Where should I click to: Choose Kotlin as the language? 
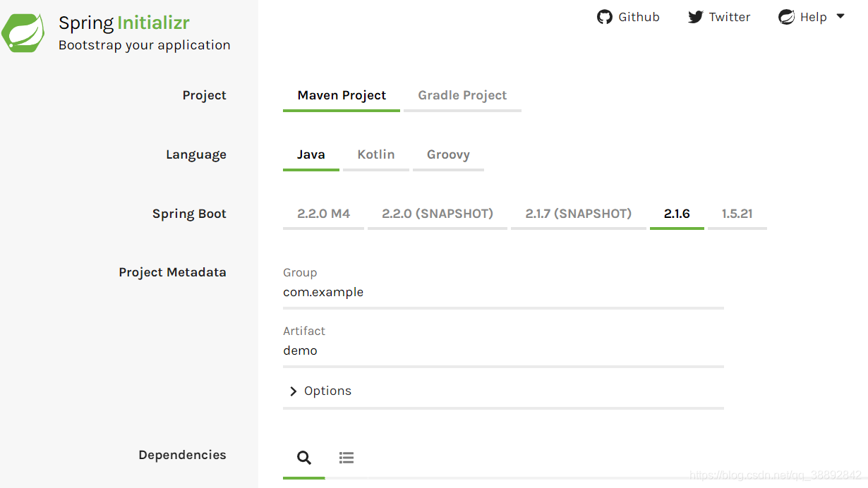click(x=375, y=154)
